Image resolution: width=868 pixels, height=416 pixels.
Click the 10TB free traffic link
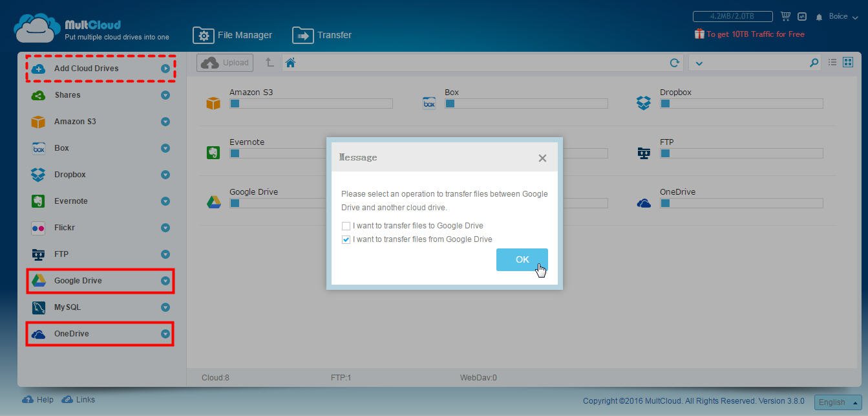(x=750, y=34)
